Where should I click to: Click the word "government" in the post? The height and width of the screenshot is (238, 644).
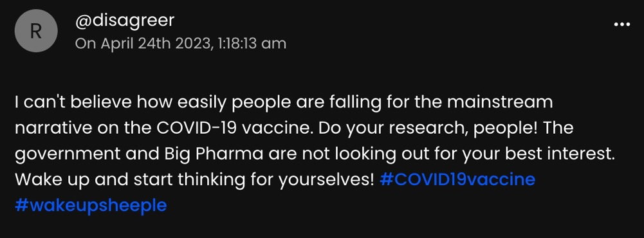pos(68,154)
